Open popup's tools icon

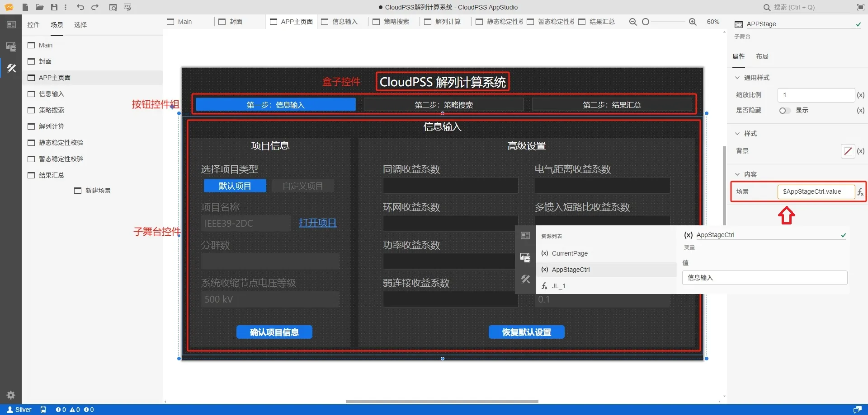tap(525, 279)
